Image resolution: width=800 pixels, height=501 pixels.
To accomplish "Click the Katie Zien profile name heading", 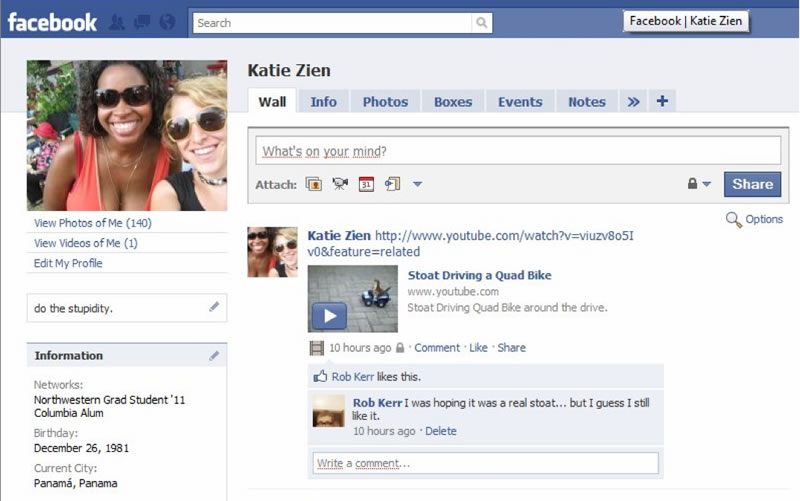I will (x=289, y=70).
